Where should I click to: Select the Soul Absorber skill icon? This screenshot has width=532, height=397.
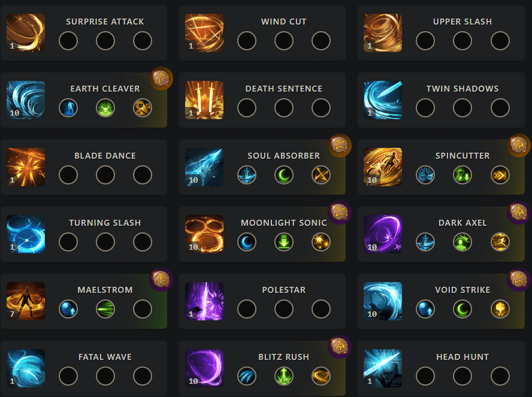pyautogui.click(x=204, y=167)
